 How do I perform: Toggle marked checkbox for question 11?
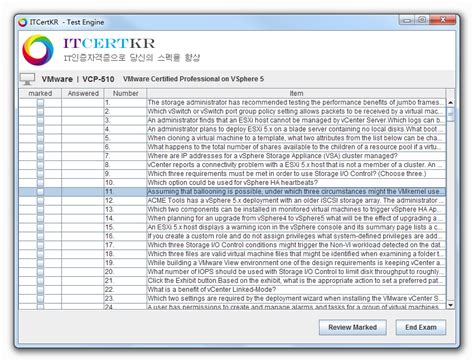tap(40, 192)
